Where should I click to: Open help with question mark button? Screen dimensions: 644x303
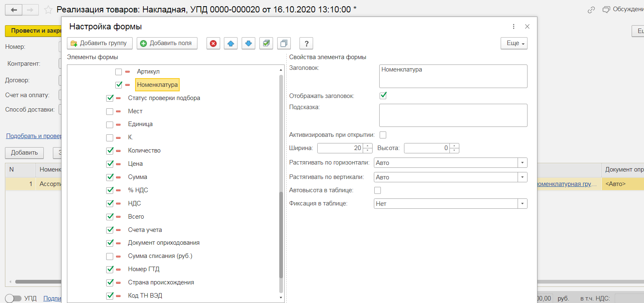tap(306, 43)
